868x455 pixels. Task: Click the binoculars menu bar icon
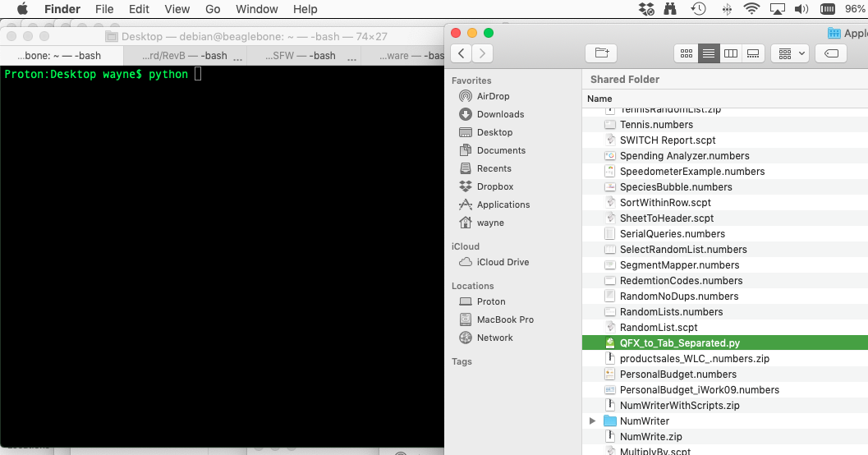[670, 9]
